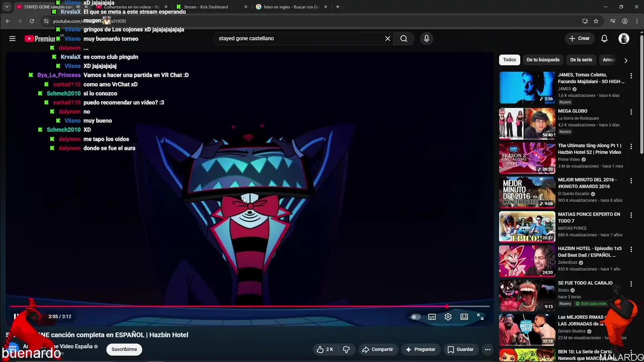Reload the page with the refresh icon
The image size is (644, 362).
32,21
